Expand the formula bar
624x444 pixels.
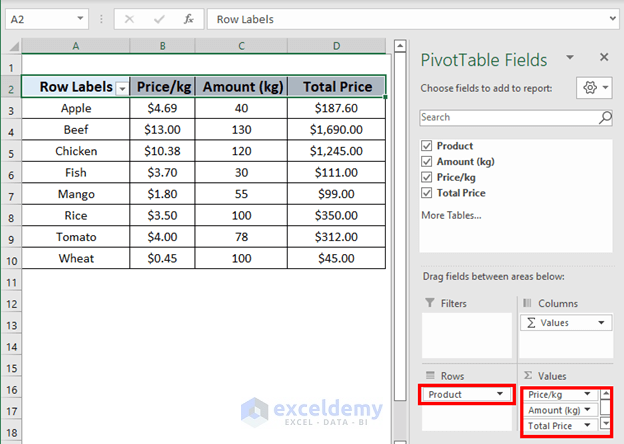point(611,19)
